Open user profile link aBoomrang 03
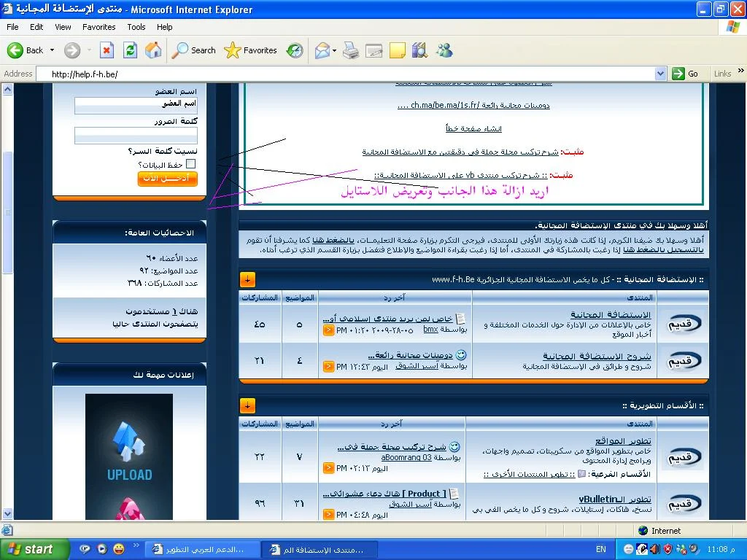Image resolution: width=747 pixels, height=560 pixels. [406, 458]
